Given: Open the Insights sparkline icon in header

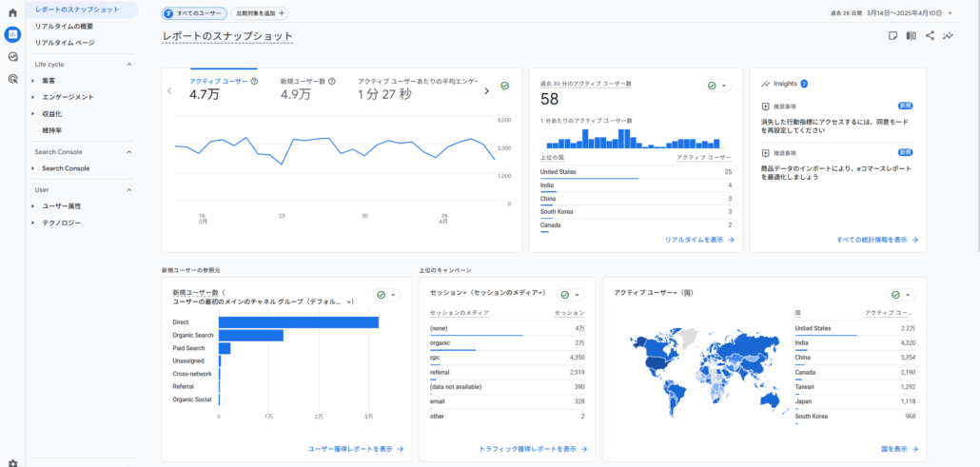Looking at the screenshot, I should pos(948,35).
